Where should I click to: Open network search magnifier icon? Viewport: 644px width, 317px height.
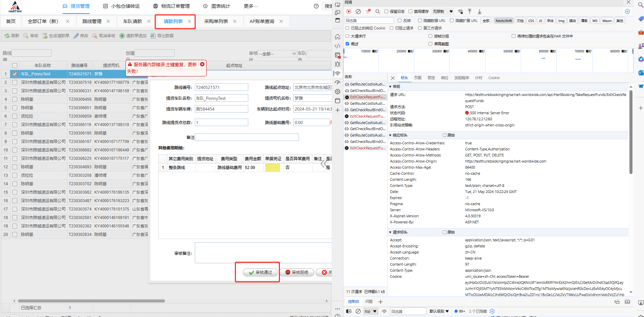(378, 11)
